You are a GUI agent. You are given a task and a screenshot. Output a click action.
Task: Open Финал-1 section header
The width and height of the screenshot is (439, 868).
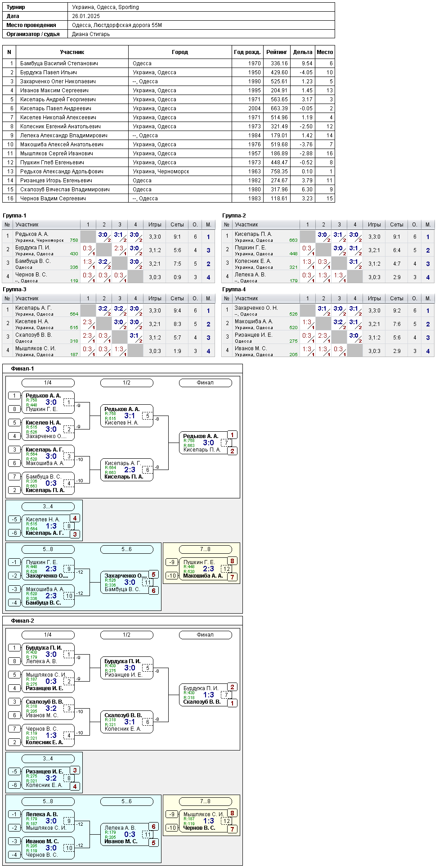point(22,369)
